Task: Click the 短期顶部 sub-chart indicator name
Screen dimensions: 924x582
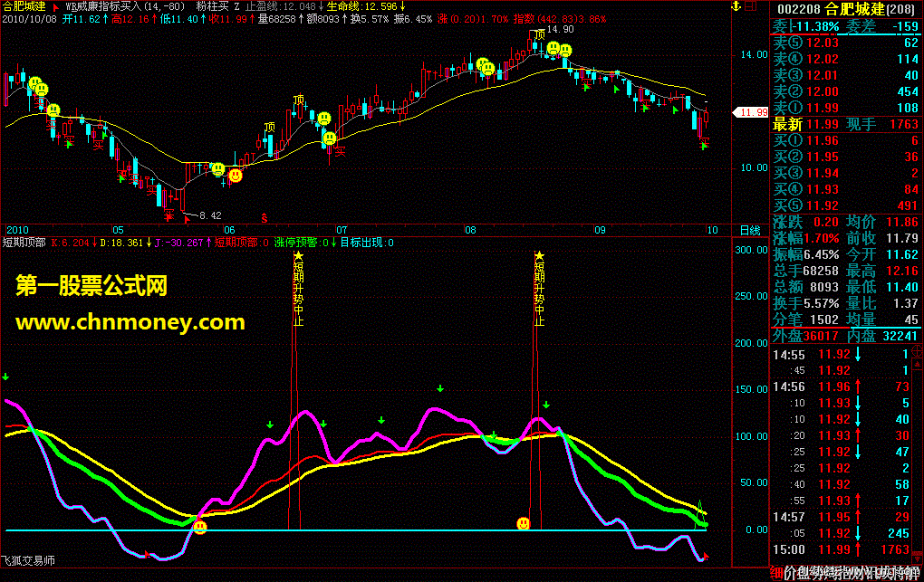Action: [x=24, y=243]
